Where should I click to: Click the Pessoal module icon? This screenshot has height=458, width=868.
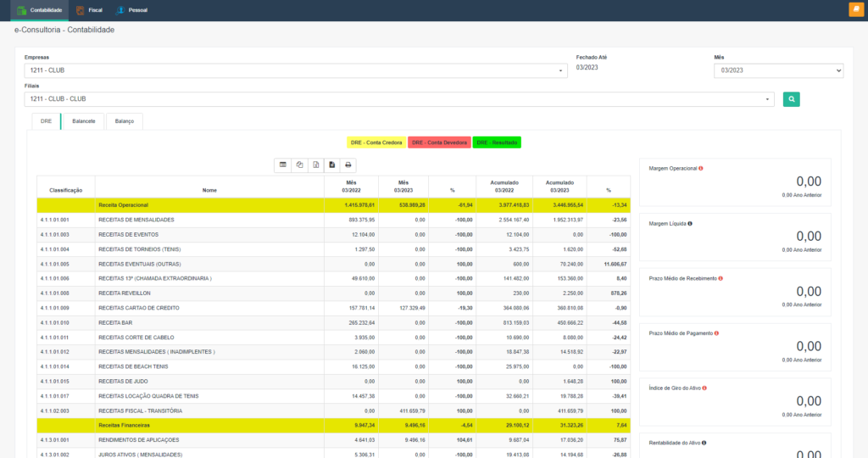pyautogui.click(x=120, y=10)
